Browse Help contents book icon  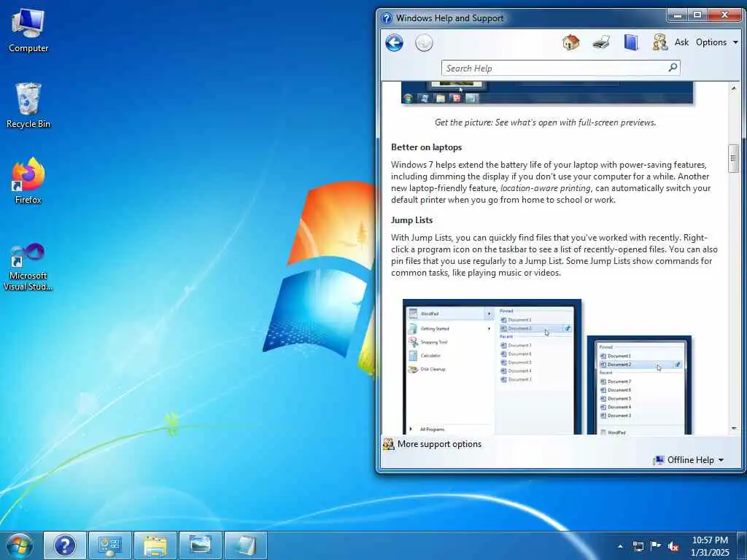(631, 42)
